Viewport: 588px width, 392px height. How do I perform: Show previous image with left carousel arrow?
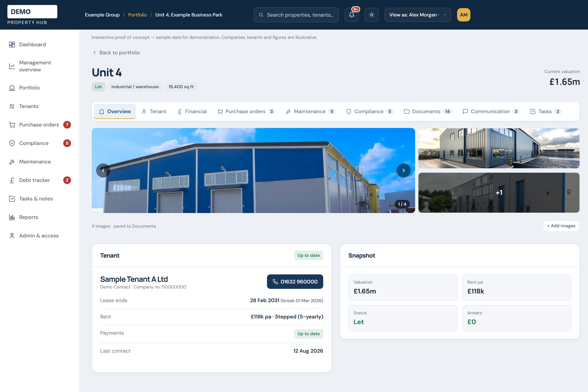103,170
